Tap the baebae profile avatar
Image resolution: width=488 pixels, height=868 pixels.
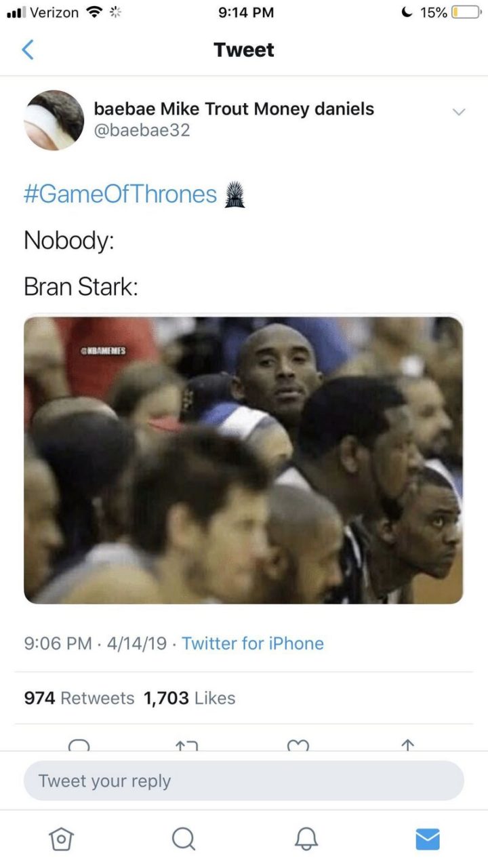(54, 120)
